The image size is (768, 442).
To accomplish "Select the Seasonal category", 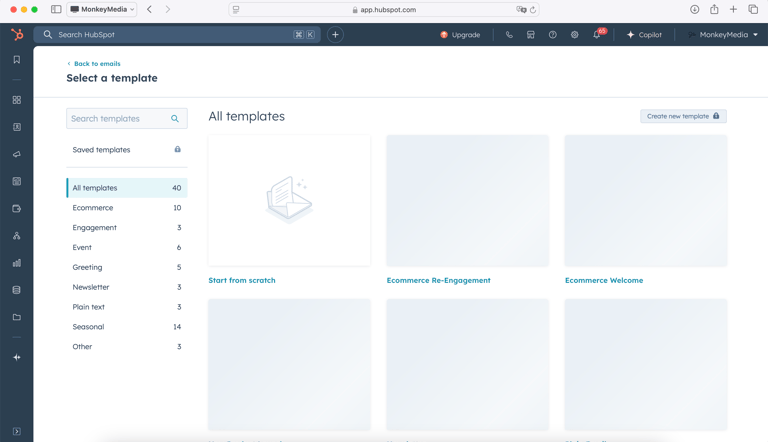I will coord(127,327).
